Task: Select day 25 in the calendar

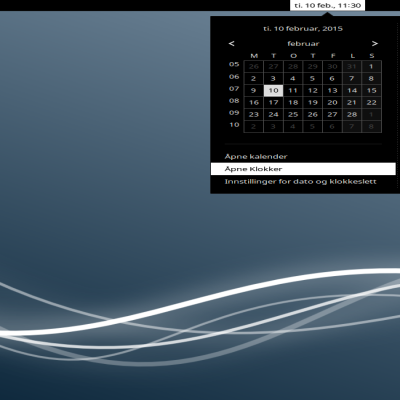Action: (293, 114)
